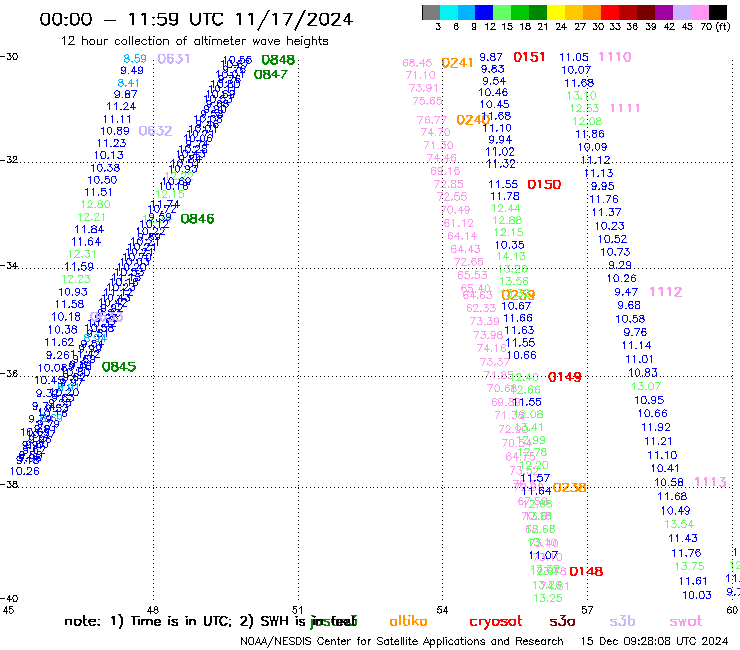Select the pink 1111 swot time label
The image size is (740, 650).
tap(625, 108)
